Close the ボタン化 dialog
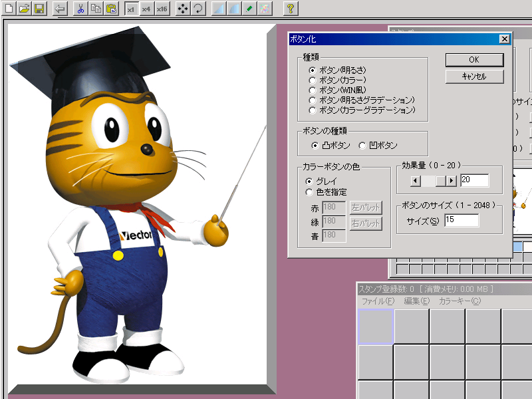This screenshot has width=532, height=399. click(x=505, y=39)
